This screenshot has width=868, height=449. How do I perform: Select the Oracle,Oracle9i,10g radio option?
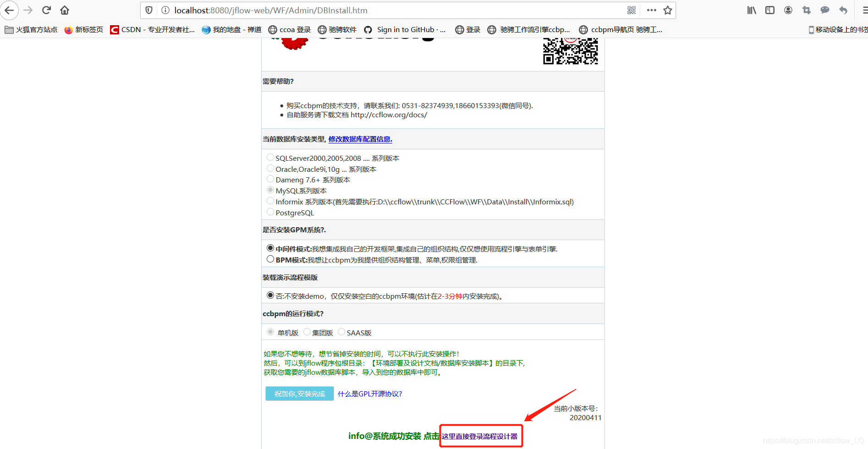click(270, 169)
